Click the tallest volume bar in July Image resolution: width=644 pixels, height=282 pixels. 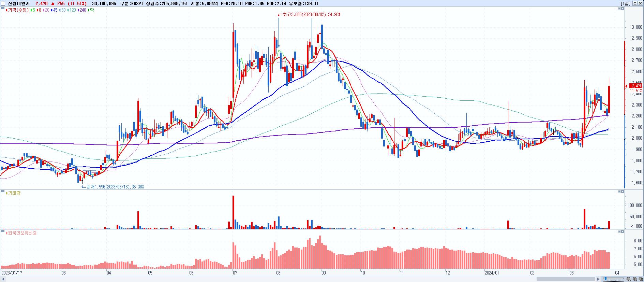coord(234,212)
